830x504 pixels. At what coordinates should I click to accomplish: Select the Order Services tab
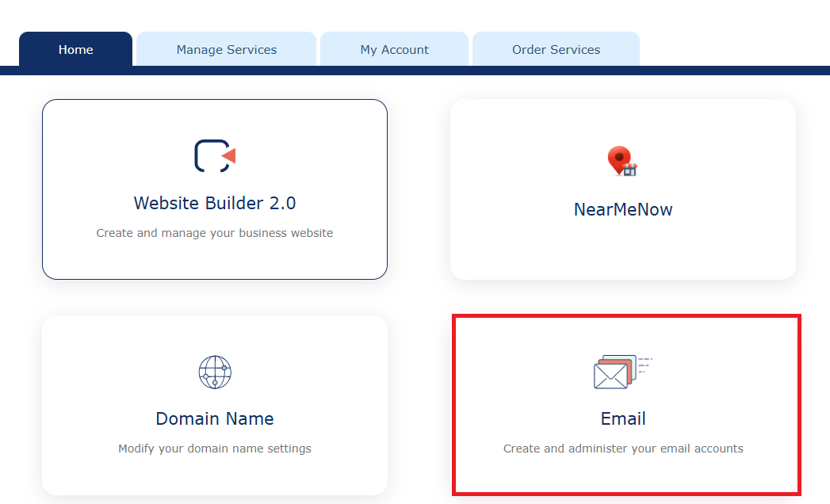tap(556, 49)
